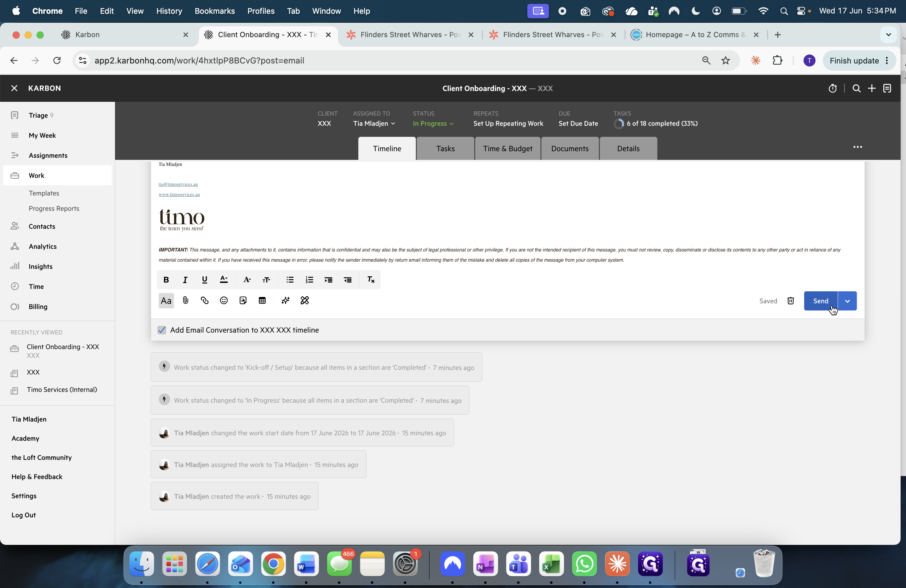
Task: Delete the draft with trash icon
Action: click(791, 301)
